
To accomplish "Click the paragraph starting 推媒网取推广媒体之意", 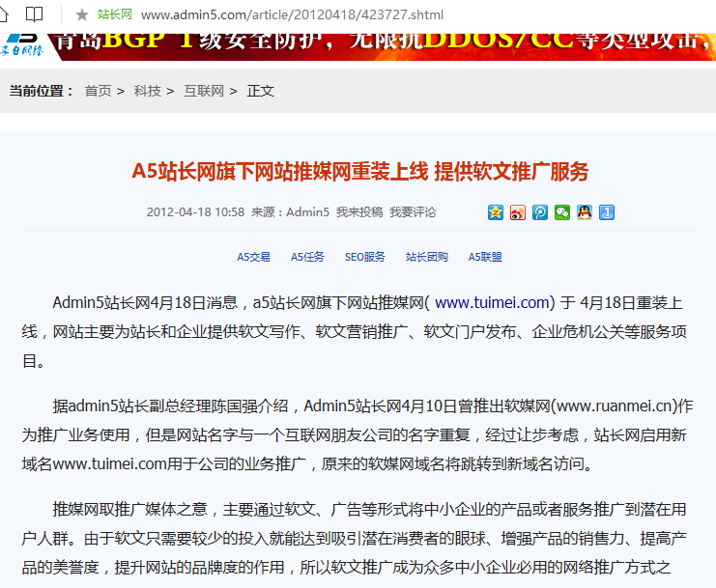I will pyautogui.click(x=355, y=539).
